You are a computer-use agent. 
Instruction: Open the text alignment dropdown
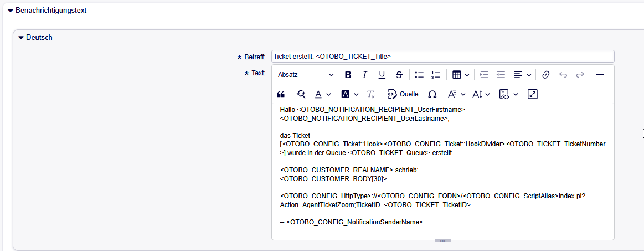click(522, 75)
